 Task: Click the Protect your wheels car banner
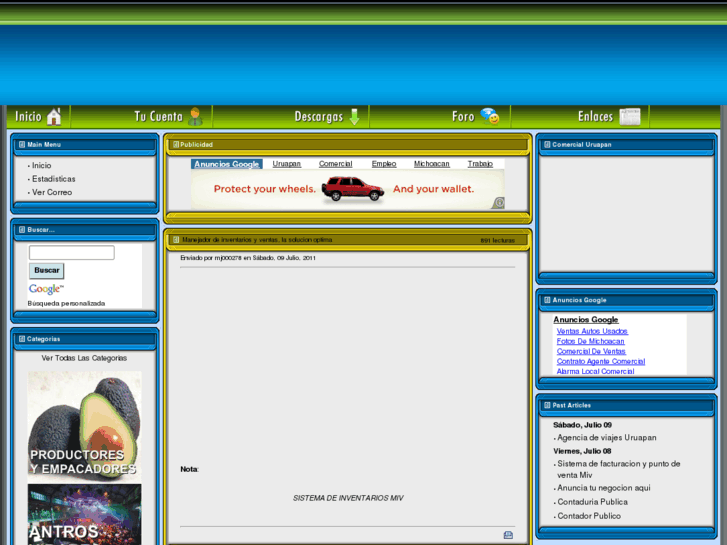point(348,189)
